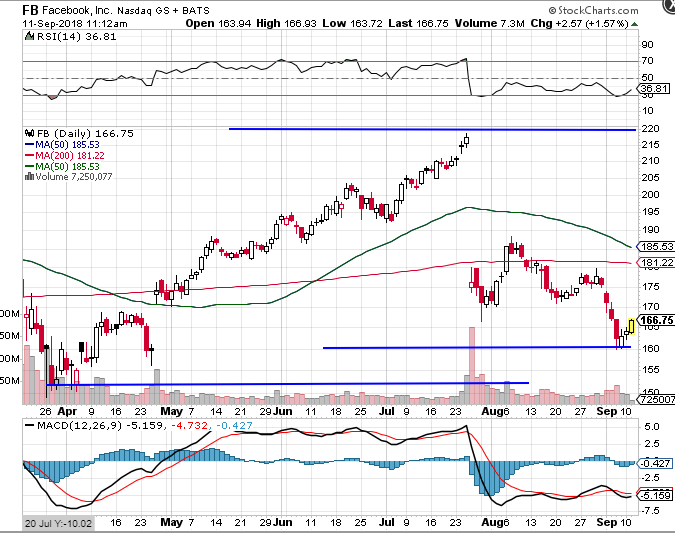The height and width of the screenshot is (533, 675).
Task: Click the 'Aug' month label on price axis
Action: [491, 412]
